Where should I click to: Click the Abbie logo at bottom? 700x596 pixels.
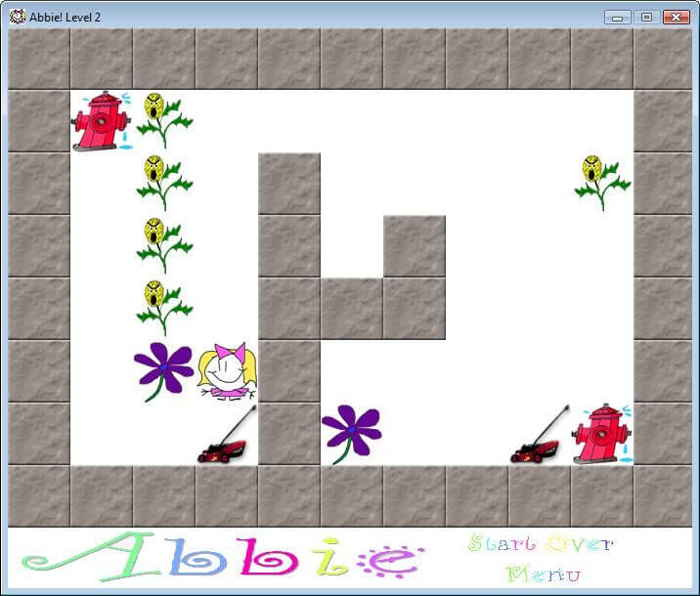point(223,557)
